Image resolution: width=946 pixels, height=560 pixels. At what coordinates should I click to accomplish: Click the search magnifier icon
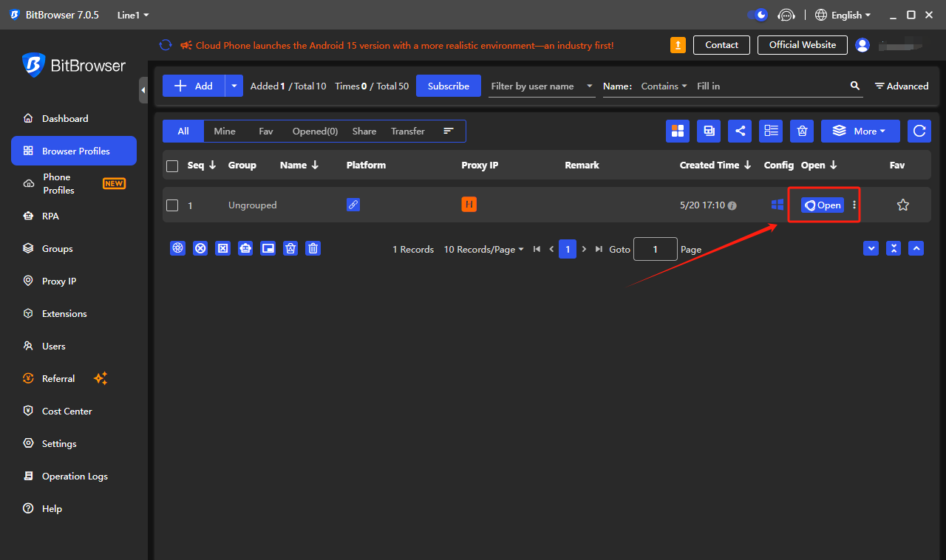pyautogui.click(x=855, y=86)
